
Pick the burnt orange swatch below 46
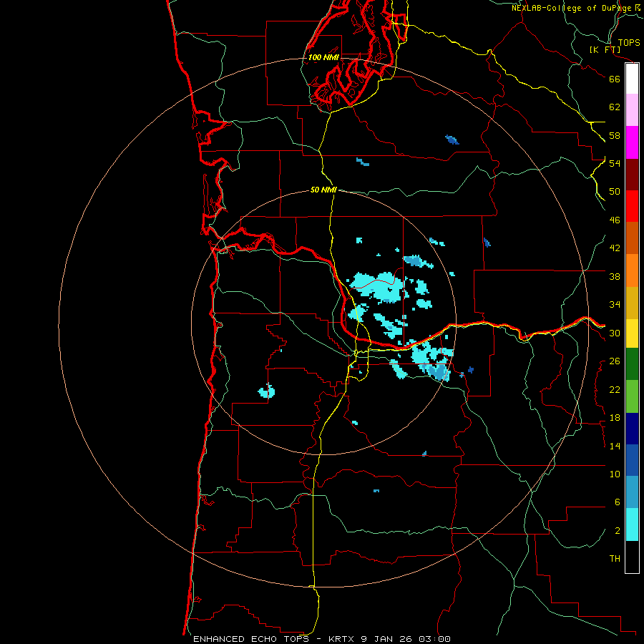coord(632,238)
